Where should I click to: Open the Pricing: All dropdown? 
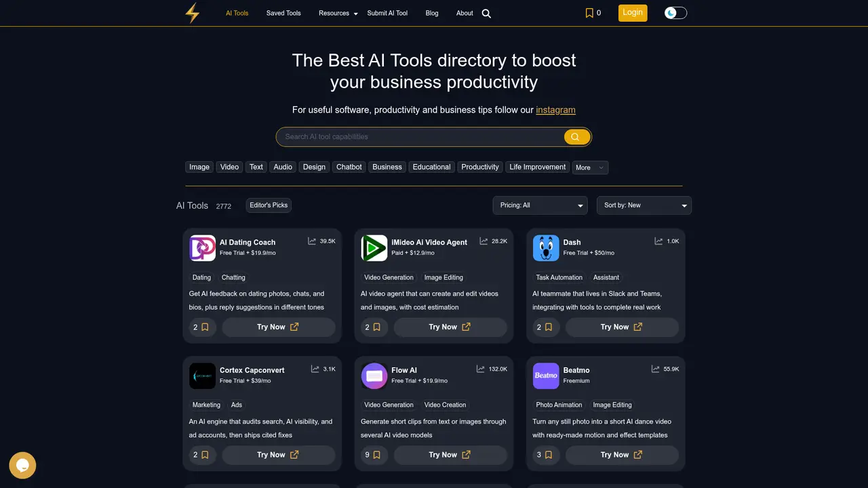[540, 205]
